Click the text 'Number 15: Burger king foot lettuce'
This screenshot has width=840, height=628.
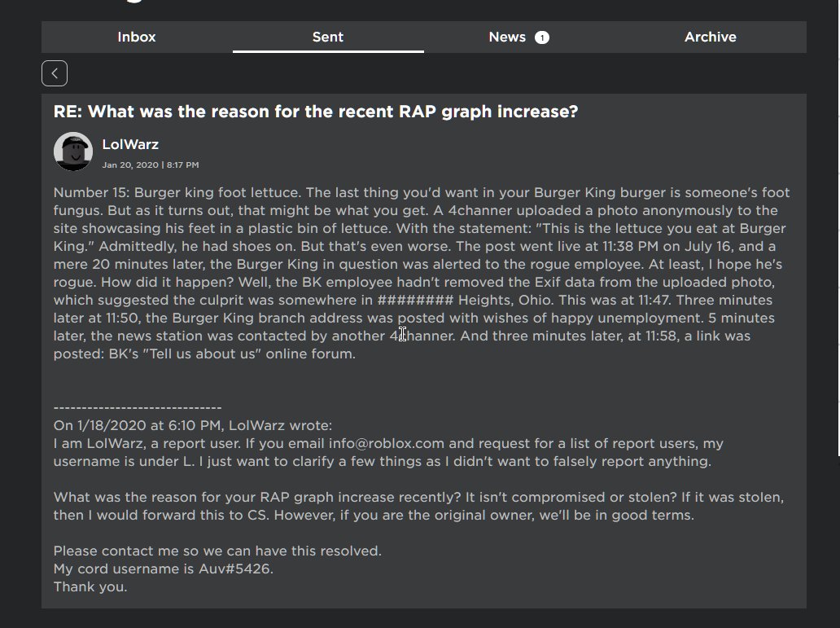pos(177,192)
